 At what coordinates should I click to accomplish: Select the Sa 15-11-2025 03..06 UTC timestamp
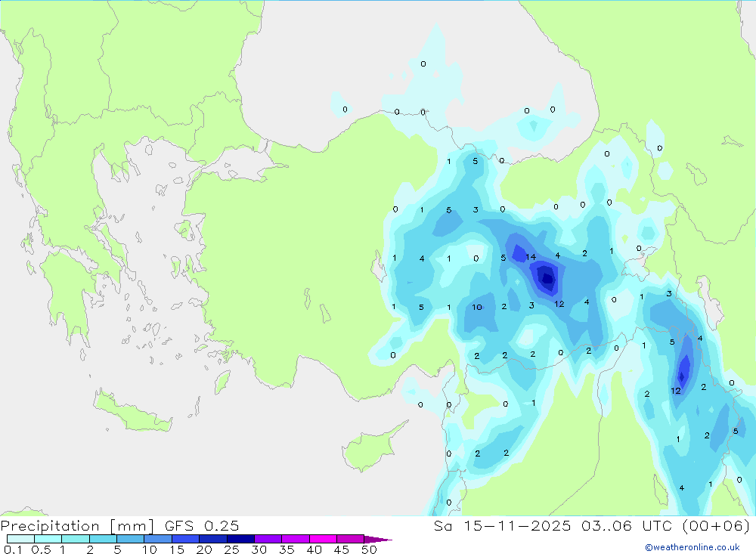click(x=592, y=525)
